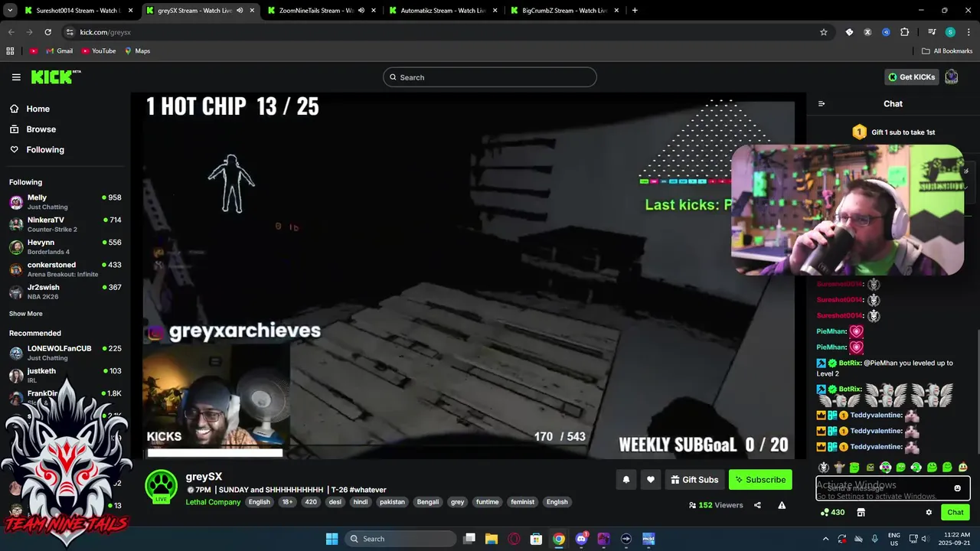
Task: Expand hidden system tray icons chevron
Action: pyautogui.click(x=825, y=539)
